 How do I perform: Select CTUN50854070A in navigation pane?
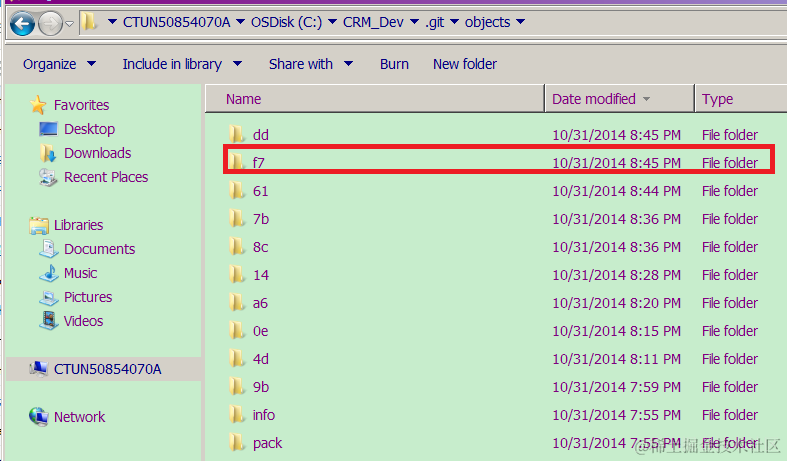tap(107, 369)
